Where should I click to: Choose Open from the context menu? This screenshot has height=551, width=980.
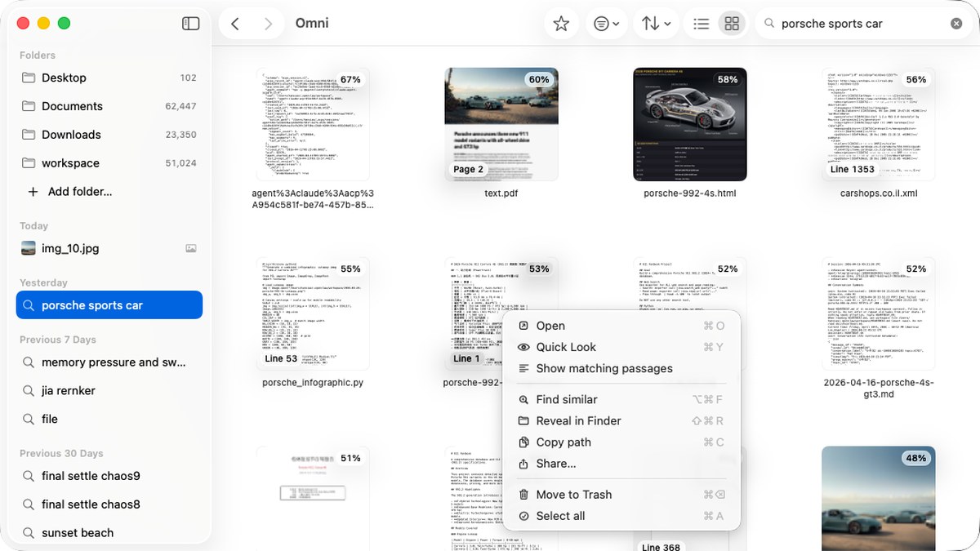(621, 326)
